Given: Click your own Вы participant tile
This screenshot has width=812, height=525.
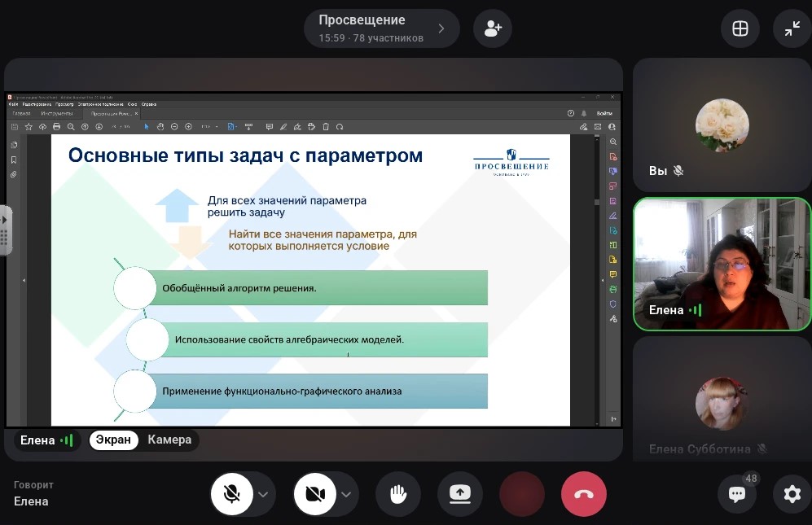Looking at the screenshot, I should coord(722,125).
